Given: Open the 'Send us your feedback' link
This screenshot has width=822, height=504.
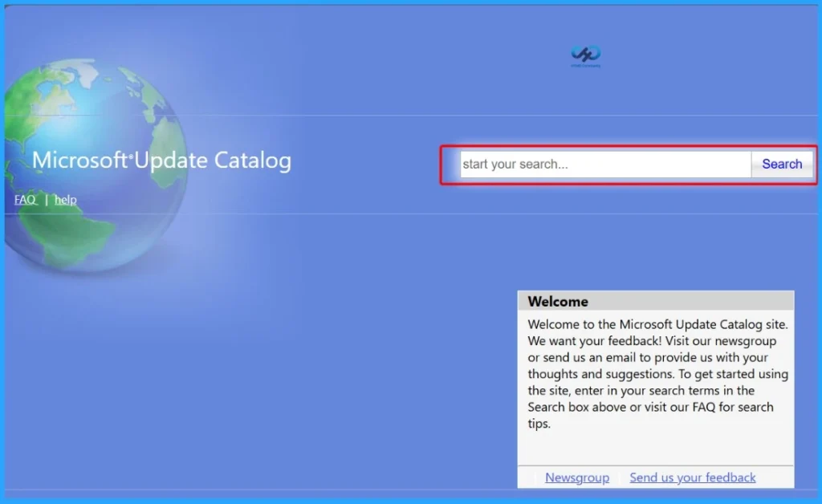Looking at the screenshot, I should pyautogui.click(x=692, y=478).
